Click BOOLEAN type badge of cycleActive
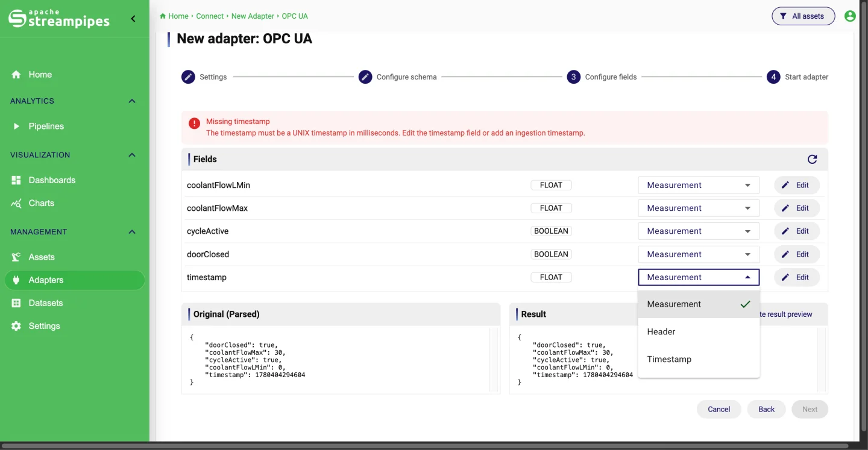868x450 pixels. [551, 231]
